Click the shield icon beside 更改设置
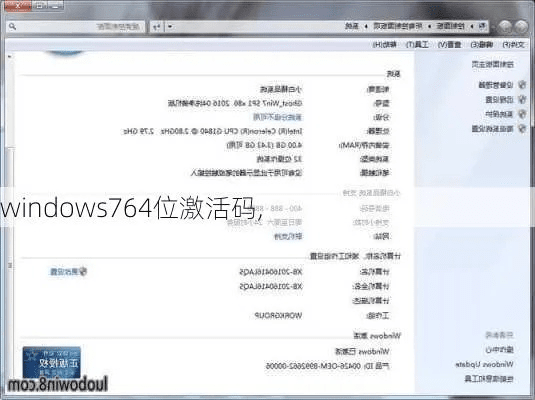 tap(83, 271)
